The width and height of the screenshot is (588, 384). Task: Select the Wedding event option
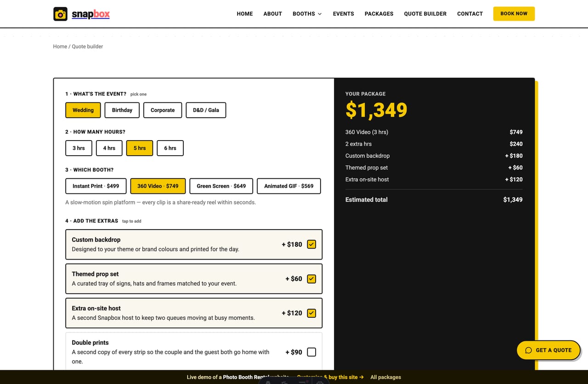click(x=83, y=110)
